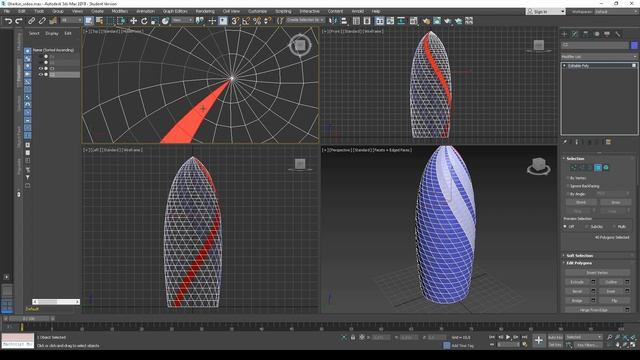Toggle the Percent Snap tool
Screen dimensions: 640x360
[257, 21]
